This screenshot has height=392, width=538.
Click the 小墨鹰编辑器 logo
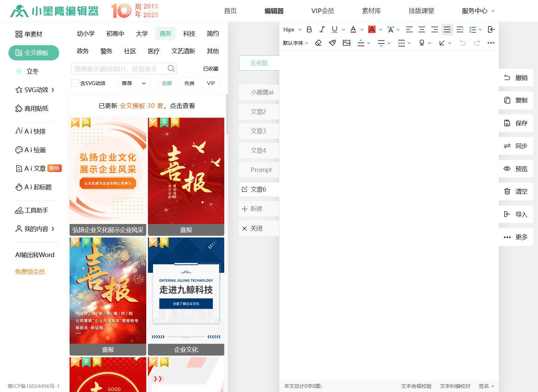pyautogui.click(x=54, y=11)
